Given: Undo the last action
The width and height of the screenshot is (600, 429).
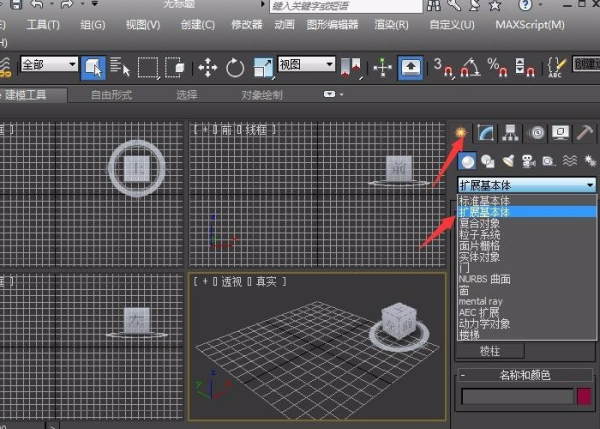Looking at the screenshot, I should pos(37,5).
